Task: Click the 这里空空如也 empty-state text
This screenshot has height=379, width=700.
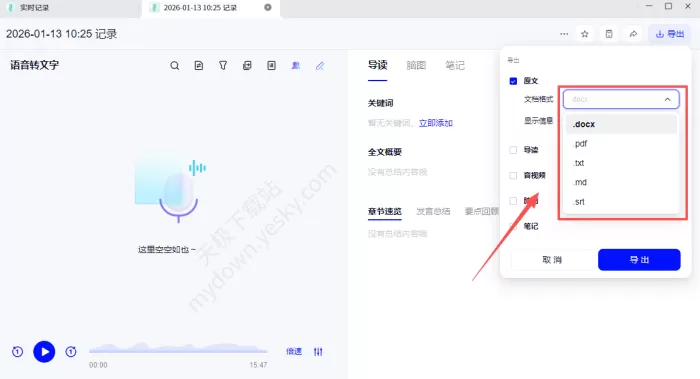Action: [167, 250]
